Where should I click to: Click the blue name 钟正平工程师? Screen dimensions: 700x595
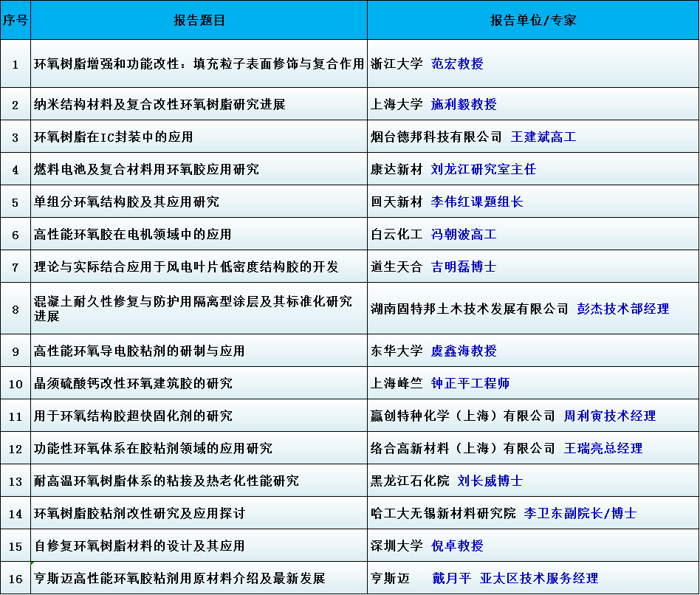coord(470,384)
